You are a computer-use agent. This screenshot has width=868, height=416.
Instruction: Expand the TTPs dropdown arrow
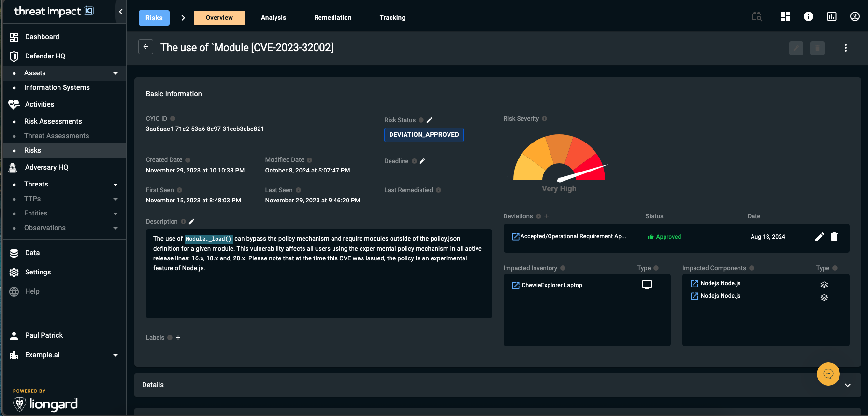point(116,199)
